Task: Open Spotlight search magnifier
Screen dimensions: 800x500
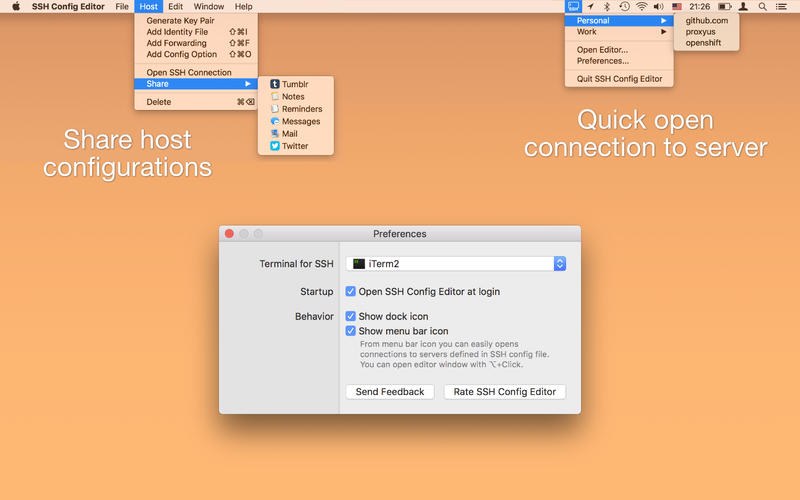Action: (x=762, y=7)
